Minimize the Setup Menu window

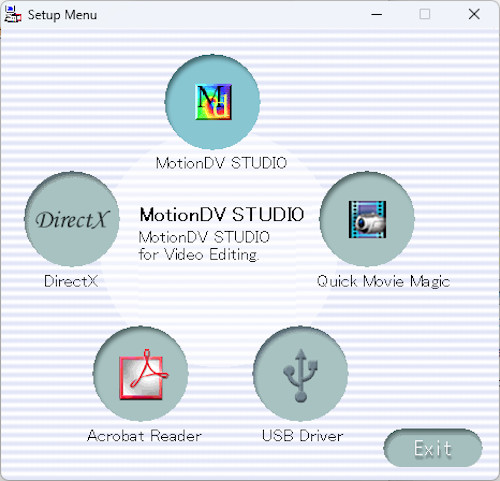[x=377, y=14]
